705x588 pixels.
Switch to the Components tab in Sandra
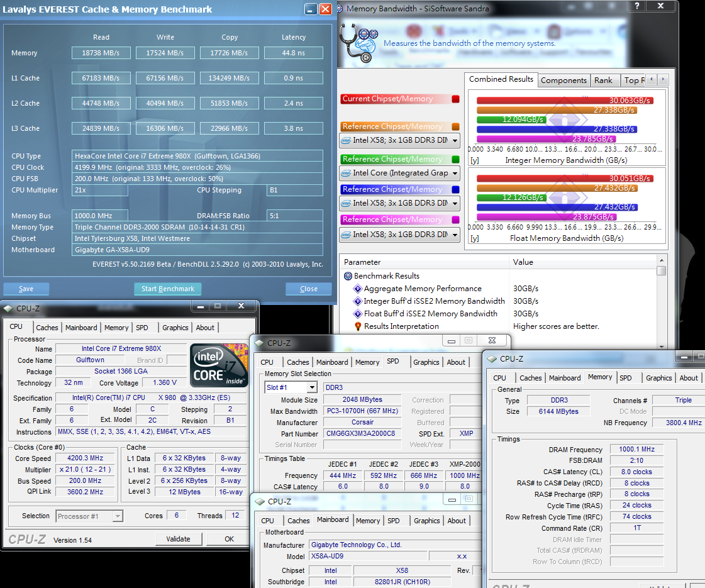[563, 80]
